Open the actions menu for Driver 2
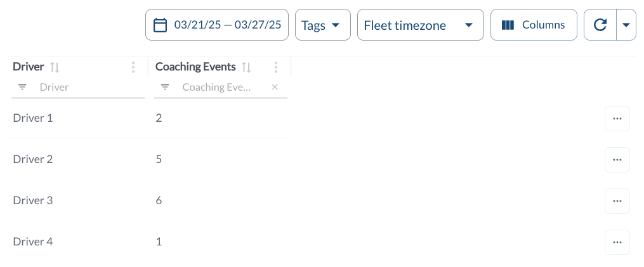Screen dimensions: 644x267 pos(617,160)
